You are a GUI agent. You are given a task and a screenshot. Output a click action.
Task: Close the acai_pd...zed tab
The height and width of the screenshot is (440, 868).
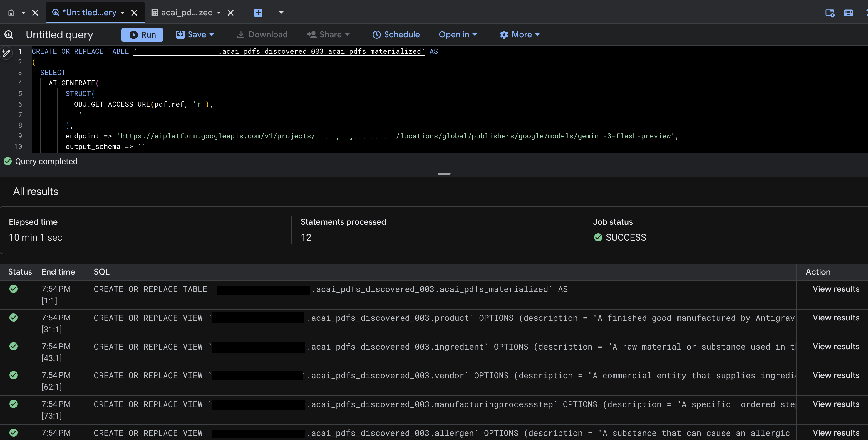click(231, 12)
